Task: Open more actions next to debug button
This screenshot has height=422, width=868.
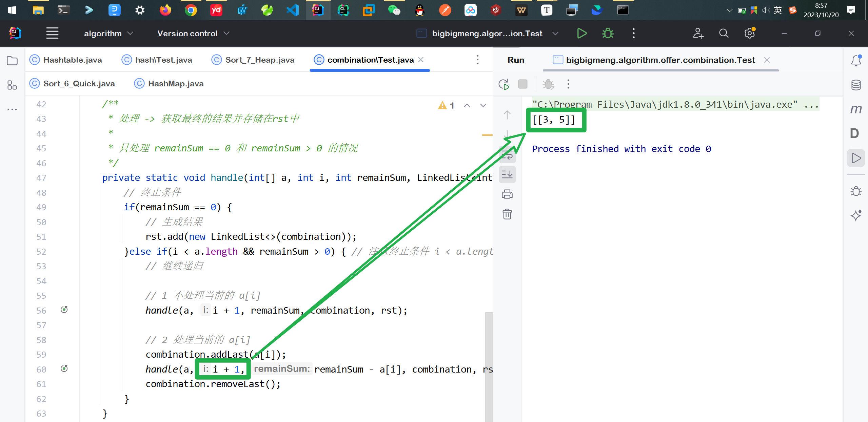Action: point(633,33)
